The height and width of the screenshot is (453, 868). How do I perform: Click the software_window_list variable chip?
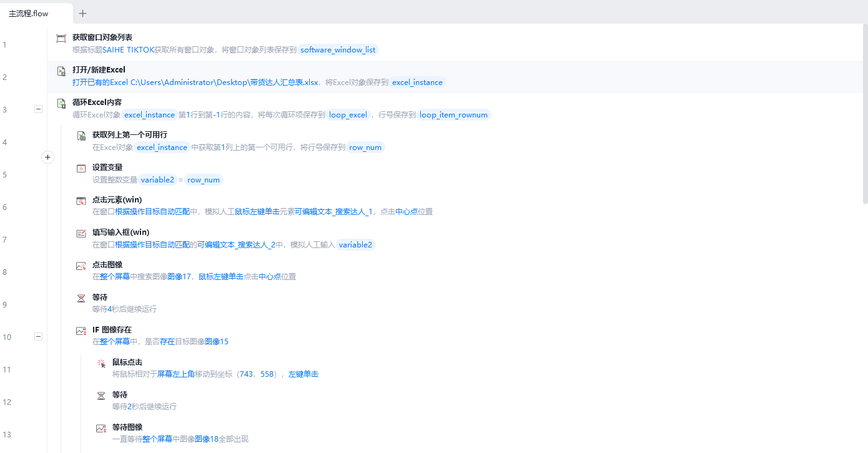338,50
